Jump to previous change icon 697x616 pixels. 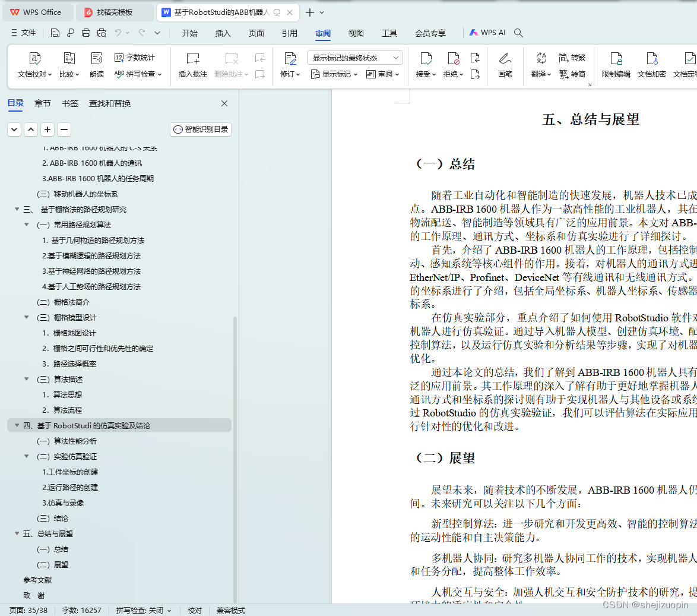click(x=475, y=58)
